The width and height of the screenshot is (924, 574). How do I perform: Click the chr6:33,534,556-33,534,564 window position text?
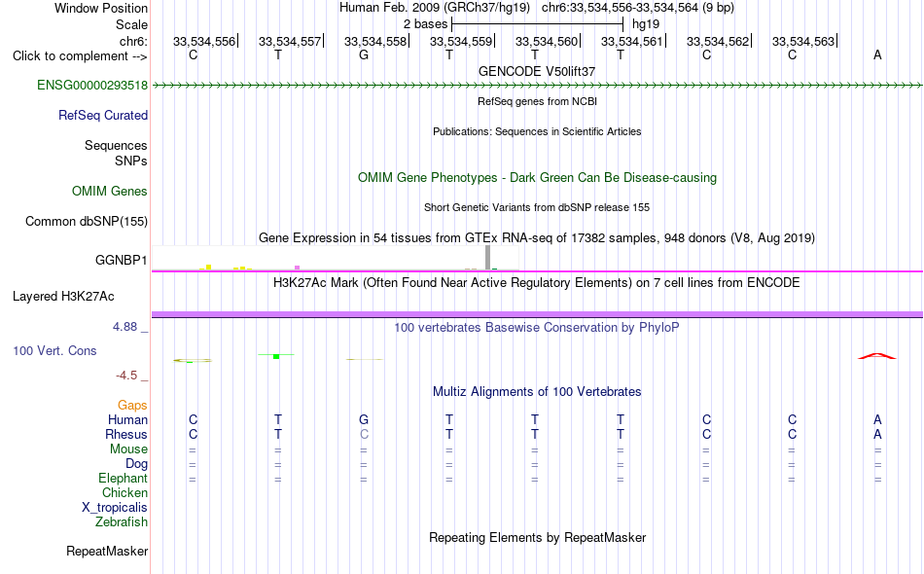click(638, 8)
